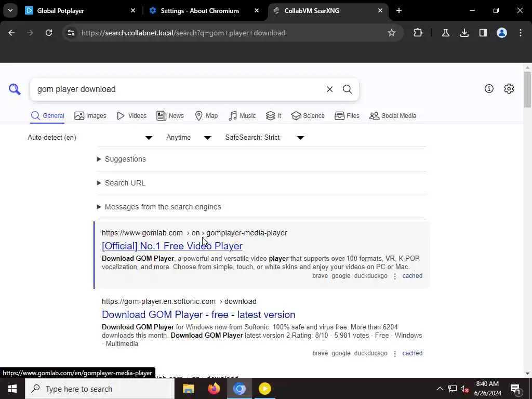This screenshot has width=532, height=399.
Task: Submit search with the magnifier button
Action: (x=347, y=89)
